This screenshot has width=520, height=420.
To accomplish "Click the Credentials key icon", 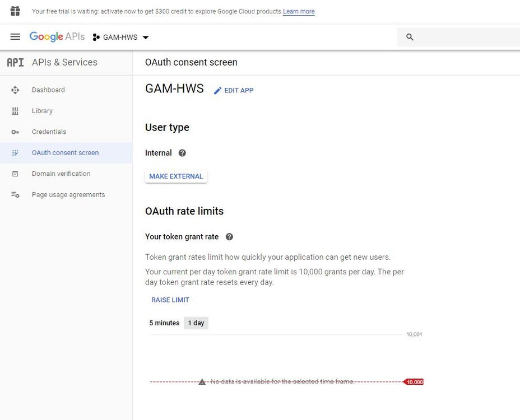I will click(15, 132).
